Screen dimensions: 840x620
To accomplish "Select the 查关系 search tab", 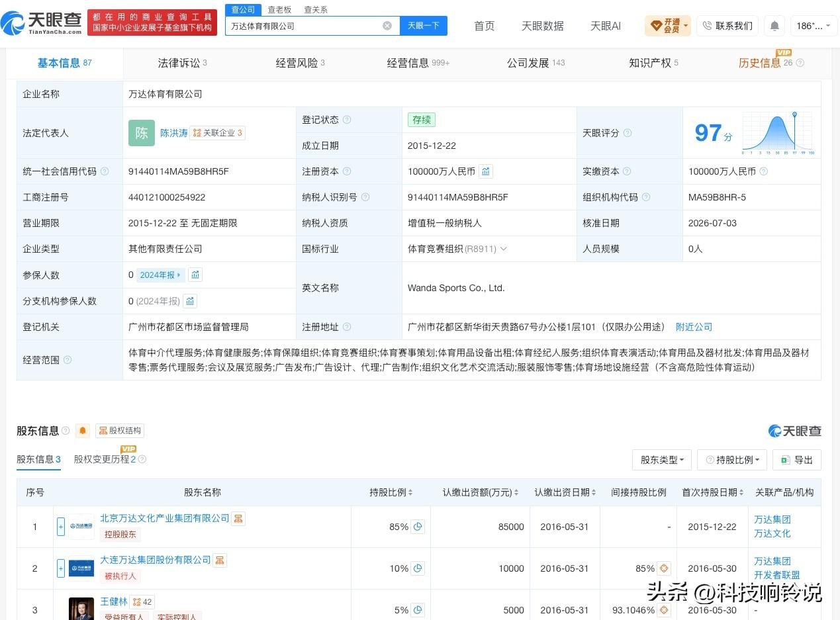I will [316, 10].
